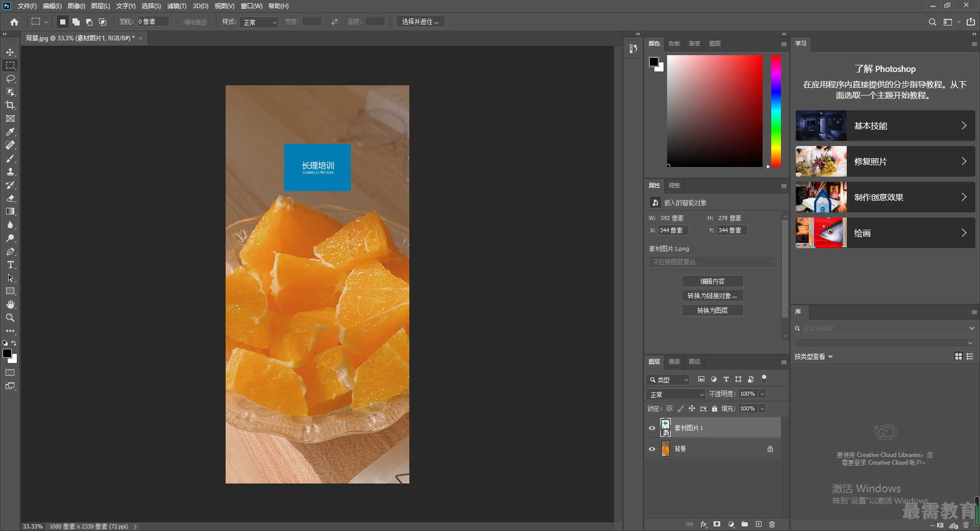Select the Eyedropper tool
This screenshot has height=531, width=980.
click(10, 132)
